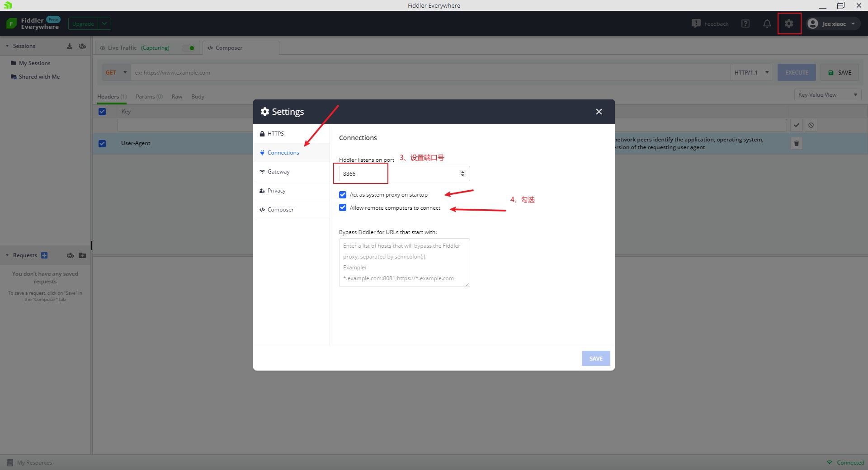Click the user avatar icon
The image size is (868, 470).
coord(813,23)
